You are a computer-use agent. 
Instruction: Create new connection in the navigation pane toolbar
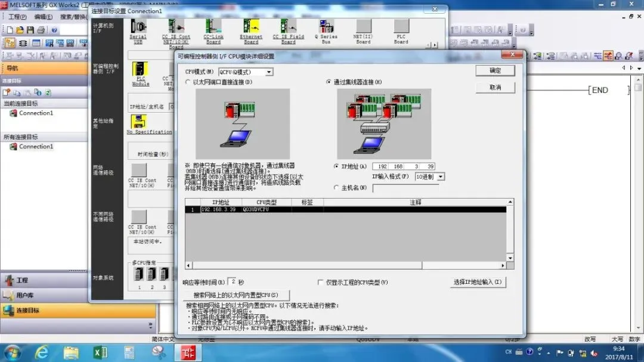[7, 92]
